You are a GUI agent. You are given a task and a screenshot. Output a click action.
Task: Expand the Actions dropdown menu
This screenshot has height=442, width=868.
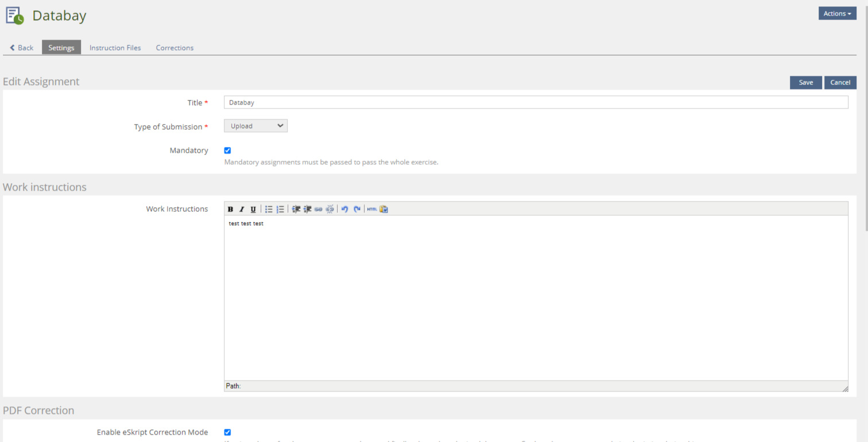[x=837, y=14]
